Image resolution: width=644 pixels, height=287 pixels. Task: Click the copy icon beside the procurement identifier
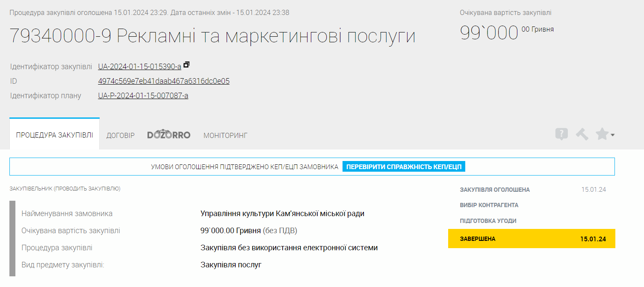(x=186, y=65)
